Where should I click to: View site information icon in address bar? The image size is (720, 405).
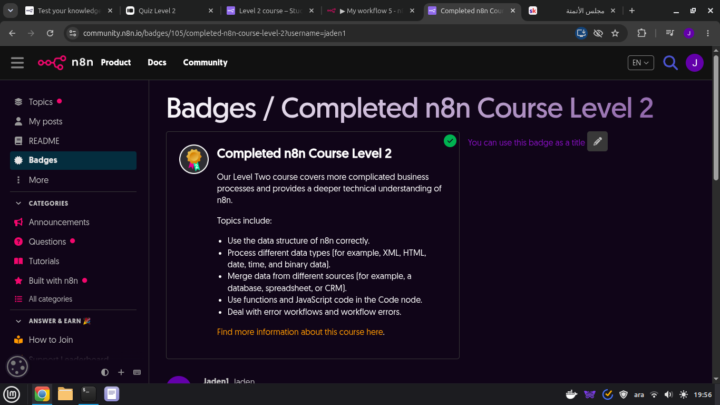point(73,33)
